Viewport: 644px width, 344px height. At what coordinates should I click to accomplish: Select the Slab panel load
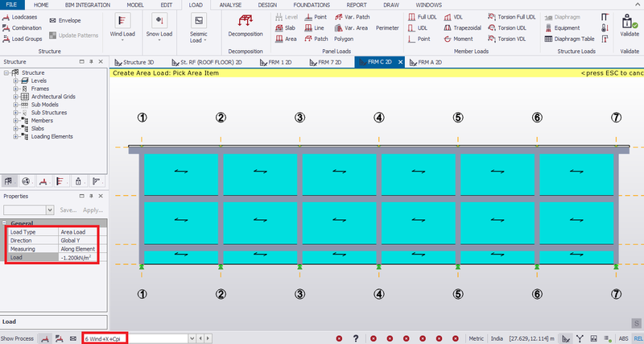(286, 28)
